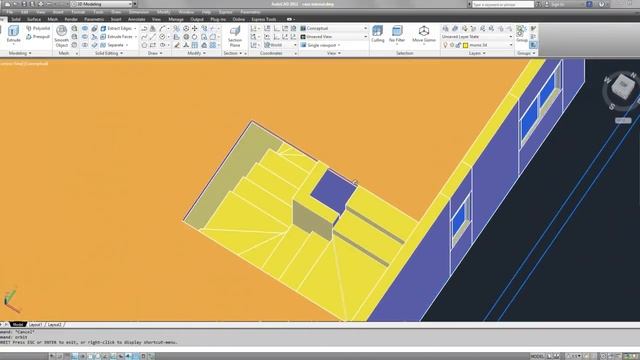Pick the Arc tool in Draw panel
This screenshot has height=360, width=640.
tap(162, 29)
